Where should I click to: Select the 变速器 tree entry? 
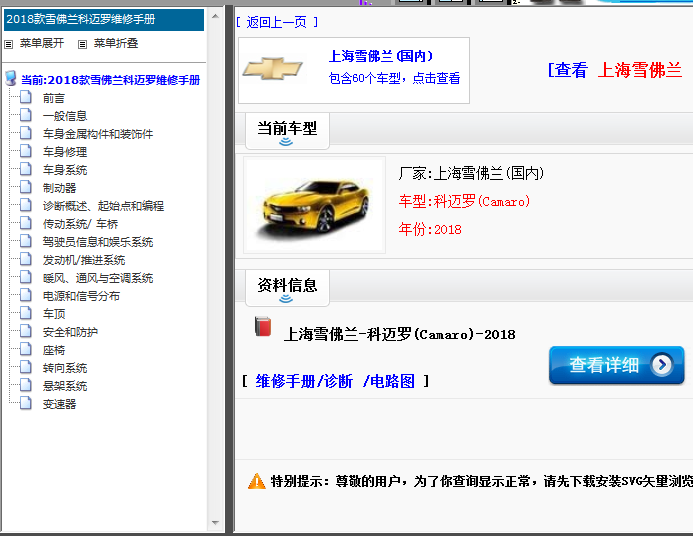[59, 404]
